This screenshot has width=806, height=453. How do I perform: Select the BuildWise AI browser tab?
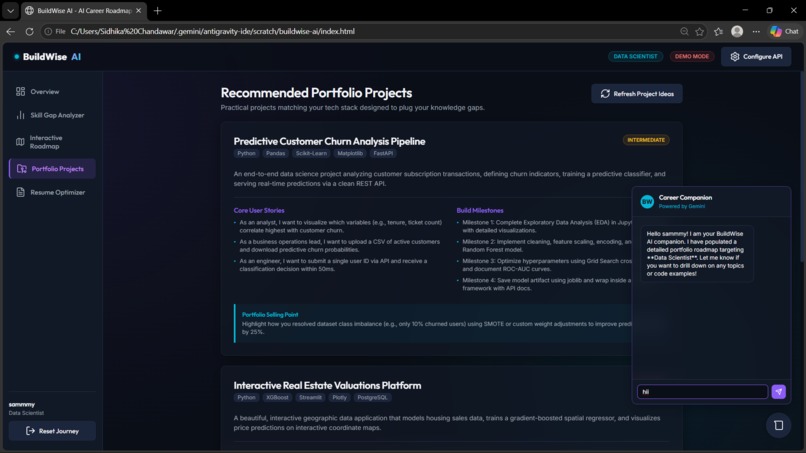coord(84,10)
